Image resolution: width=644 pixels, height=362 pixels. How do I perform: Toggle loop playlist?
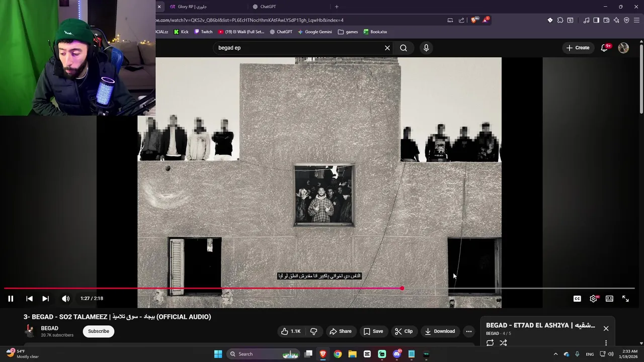490,343
